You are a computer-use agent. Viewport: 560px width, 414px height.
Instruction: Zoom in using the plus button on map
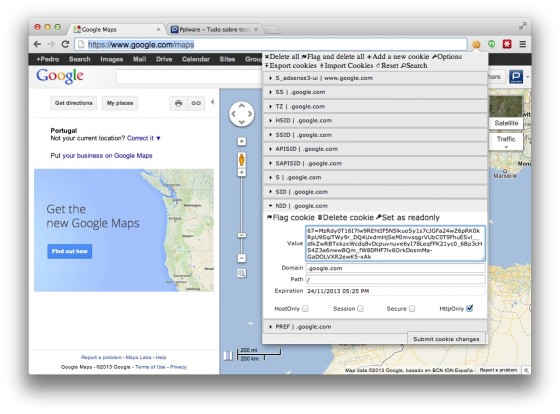pos(242,173)
